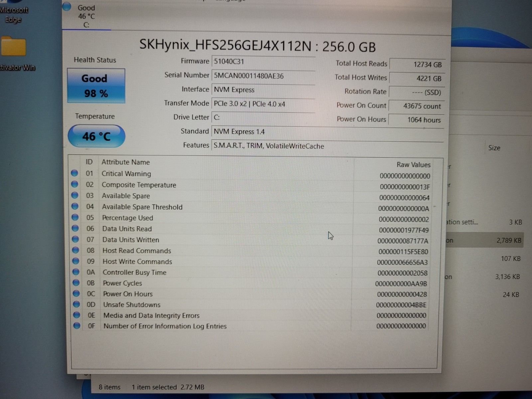The image size is (532, 399).
Task: Click status dot beside Unsafe Shutdowns
Action: pyautogui.click(x=76, y=304)
